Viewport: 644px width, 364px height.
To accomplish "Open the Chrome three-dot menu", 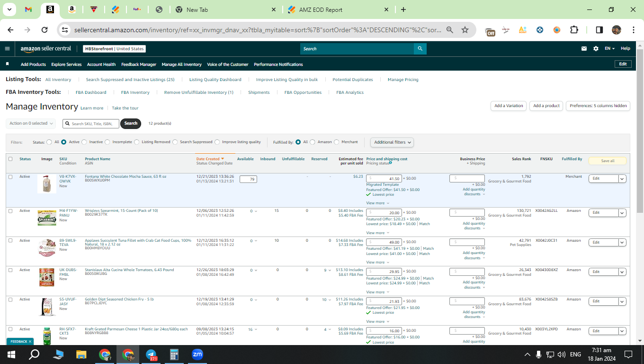I will 634,30.
